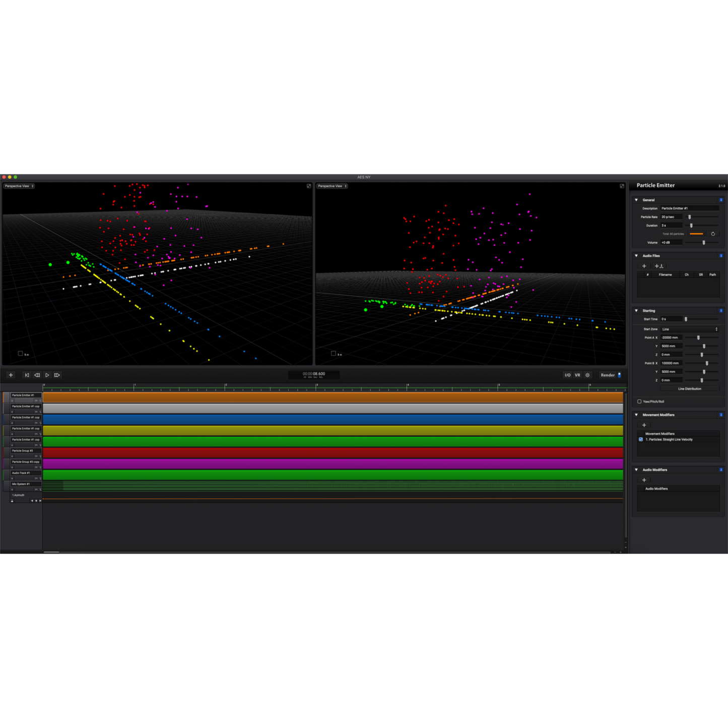Screen dimensions: 728x728
Task: Open left viewport Perspective View dropdown
Action: (x=19, y=186)
